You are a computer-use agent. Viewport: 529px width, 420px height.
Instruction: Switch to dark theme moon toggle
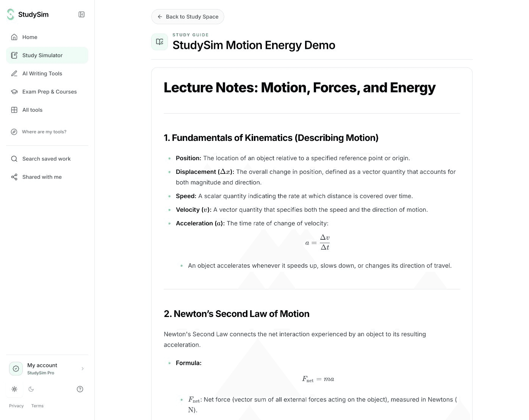31,389
